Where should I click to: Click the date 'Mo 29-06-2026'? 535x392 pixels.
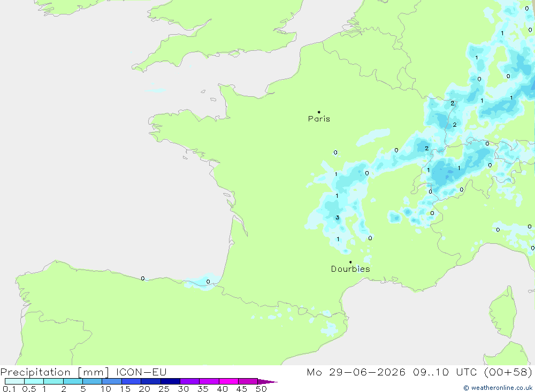coord(356,372)
